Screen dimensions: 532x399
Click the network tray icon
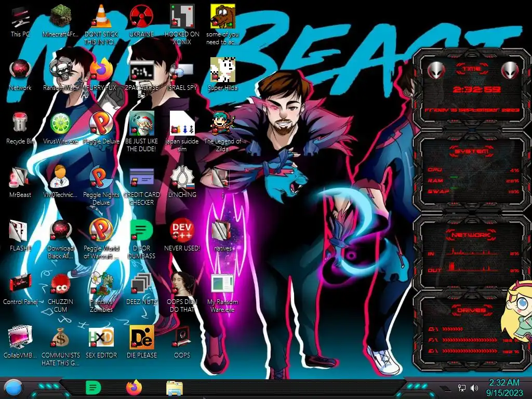coord(461,388)
